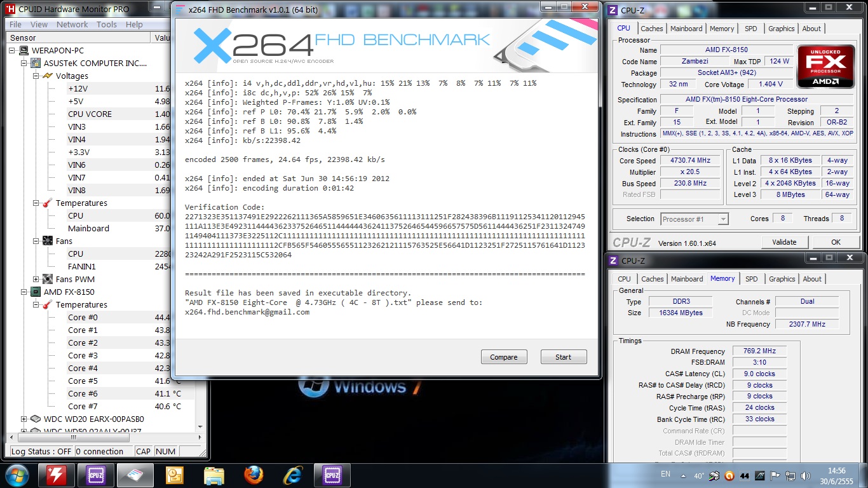
Task: Click the OK button in CPU-Z
Action: click(x=836, y=242)
